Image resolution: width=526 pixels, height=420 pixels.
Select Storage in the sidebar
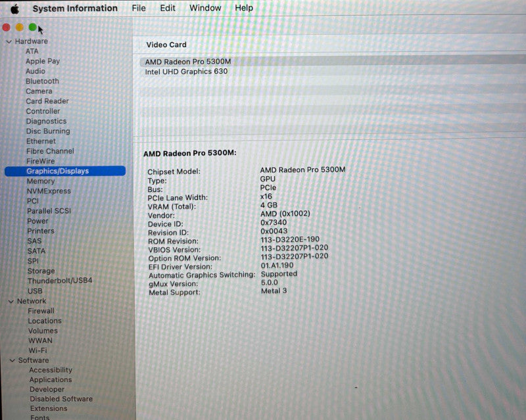pyautogui.click(x=41, y=271)
